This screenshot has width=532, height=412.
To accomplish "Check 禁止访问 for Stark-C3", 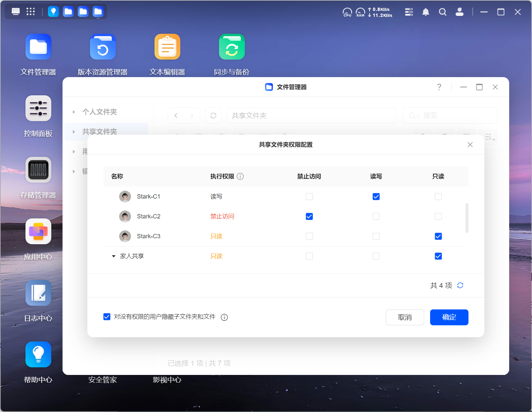I will [x=309, y=236].
